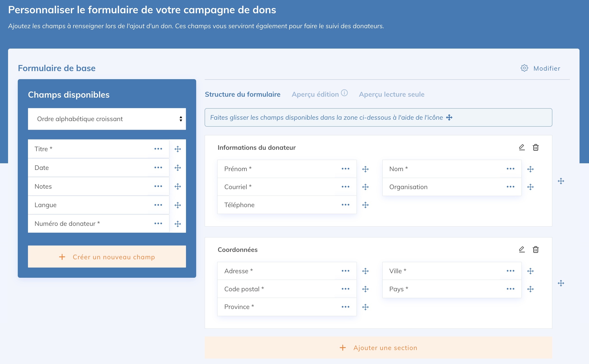Open the settings gear next to Modifier
Screen dimensions: 589x364
(525, 68)
